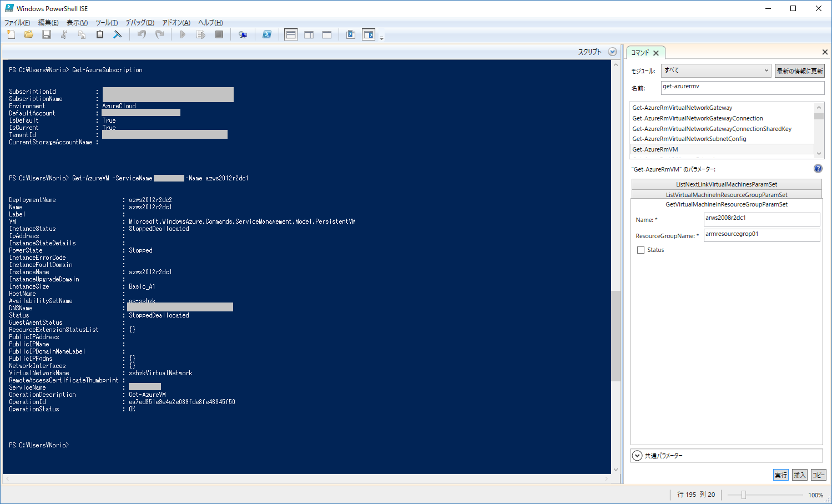Toggle the command add-on pane icon
This screenshot has width=832, height=504.
369,34
